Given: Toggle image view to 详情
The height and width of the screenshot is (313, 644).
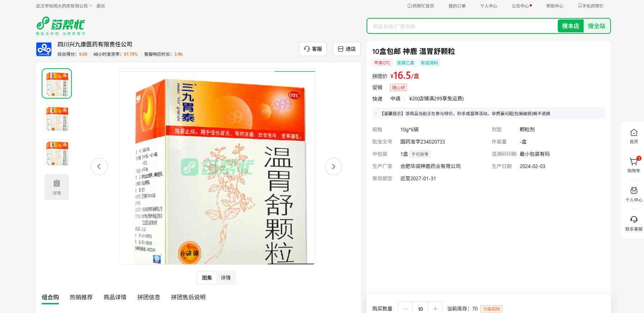Looking at the screenshot, I should [x=226, y=278].
